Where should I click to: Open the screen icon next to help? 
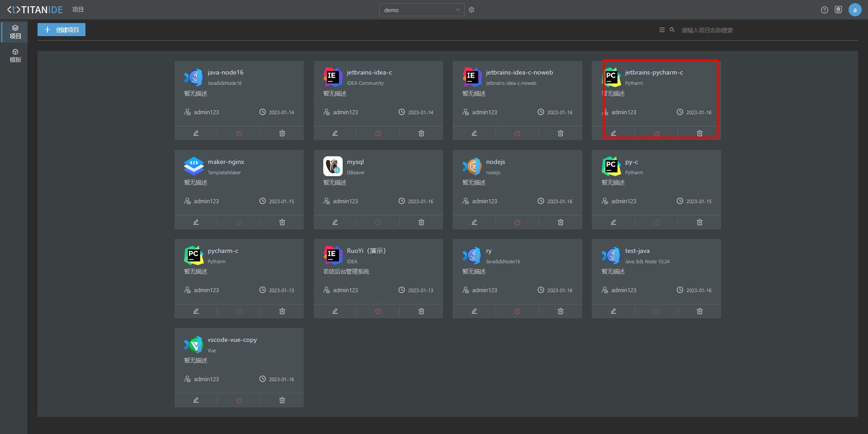(x=838, y=9)
